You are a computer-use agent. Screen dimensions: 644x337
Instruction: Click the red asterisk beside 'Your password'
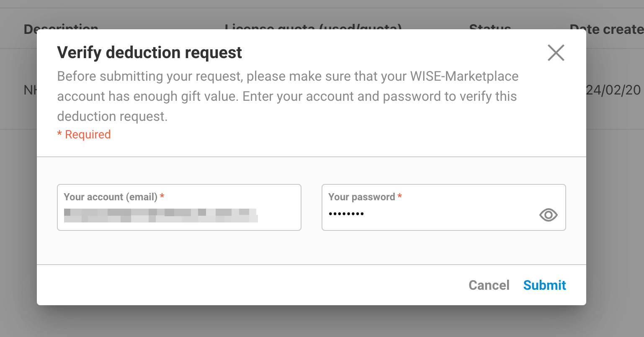(x=400, y=196)
